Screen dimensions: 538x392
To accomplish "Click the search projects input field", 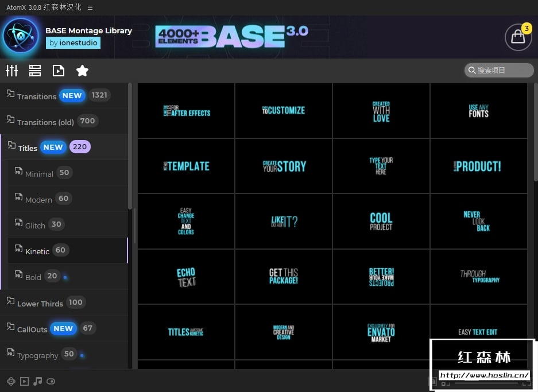I will (x=499, y=70).
